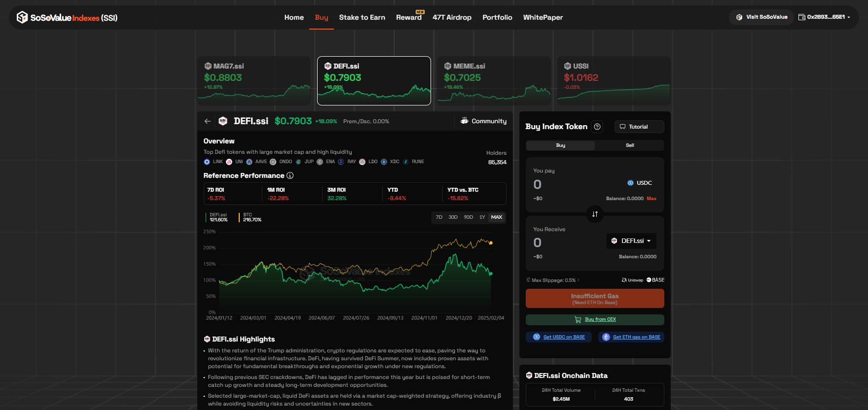
Task: Open Reference Performance info icon
Action: tap(290, 175)
